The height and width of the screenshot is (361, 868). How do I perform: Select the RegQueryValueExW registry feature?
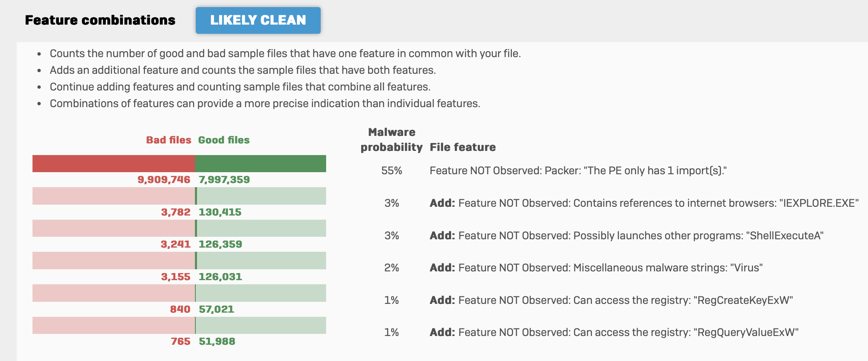pyautogui.click(x=614, y=332)
